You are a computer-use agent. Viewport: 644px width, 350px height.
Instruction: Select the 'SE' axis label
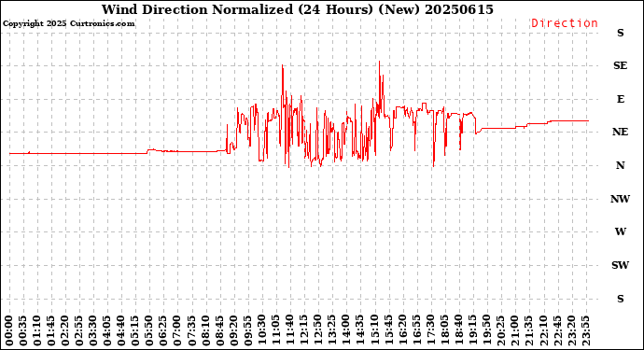(x=620, y=65)
